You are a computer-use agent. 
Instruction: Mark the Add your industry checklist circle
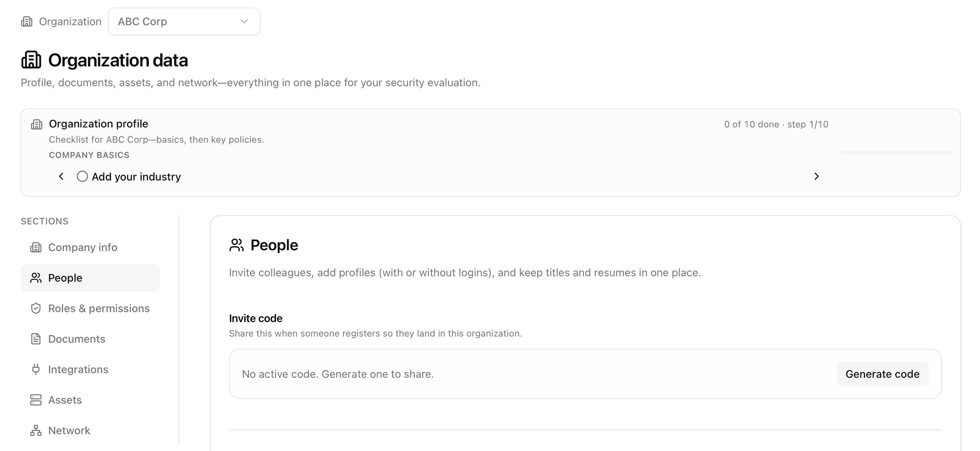(x=82, y=176)
